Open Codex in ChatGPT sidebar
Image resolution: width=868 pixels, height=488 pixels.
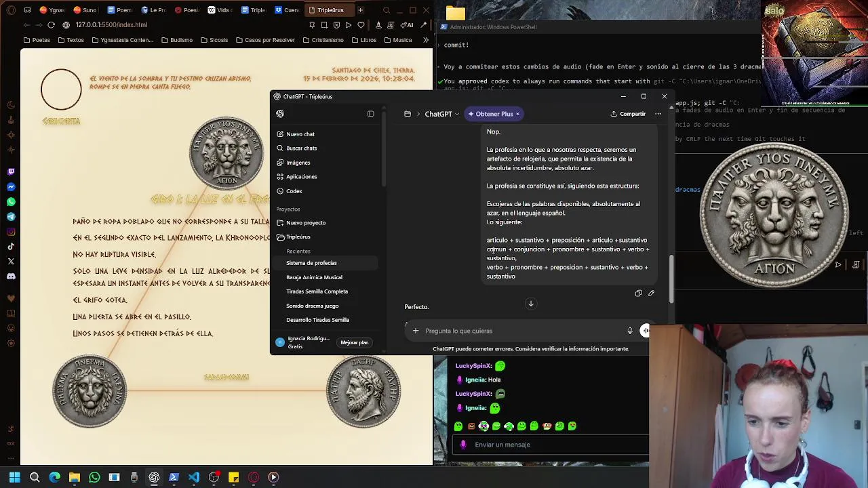[290, 191]
